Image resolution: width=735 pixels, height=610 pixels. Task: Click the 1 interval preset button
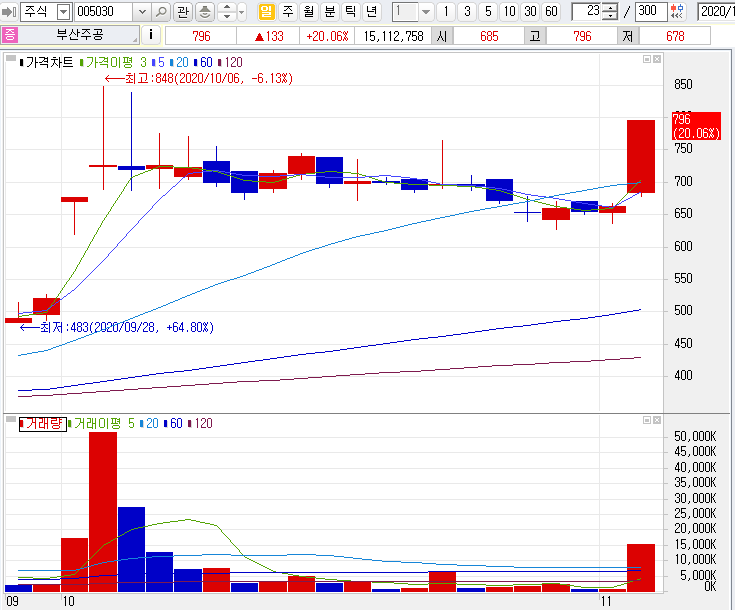coord(446,11)
